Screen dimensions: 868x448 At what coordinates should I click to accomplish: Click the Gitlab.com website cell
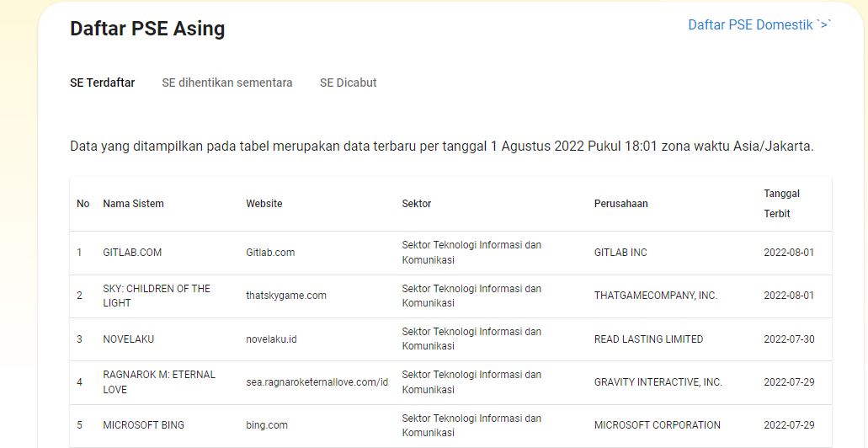point(270,253)
